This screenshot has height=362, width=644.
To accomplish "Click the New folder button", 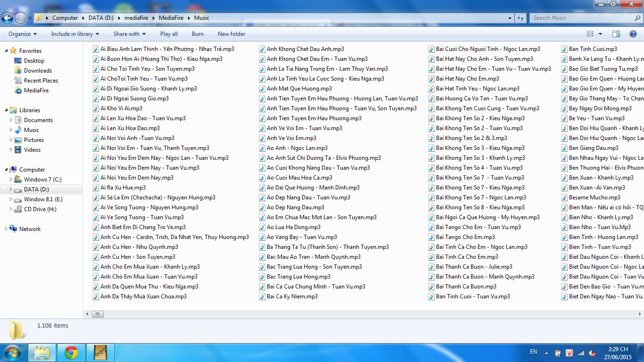I will (x=231, y=34).
